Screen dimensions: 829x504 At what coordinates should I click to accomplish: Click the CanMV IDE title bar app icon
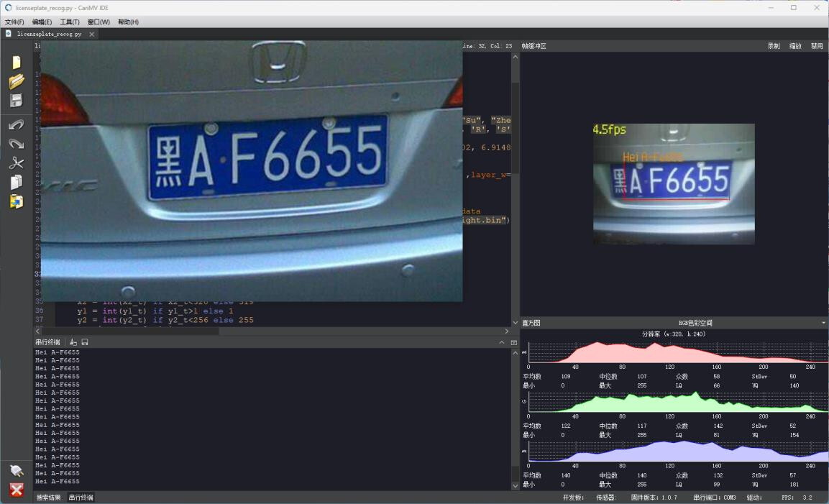pyautogui.click(x=9, y=7)
